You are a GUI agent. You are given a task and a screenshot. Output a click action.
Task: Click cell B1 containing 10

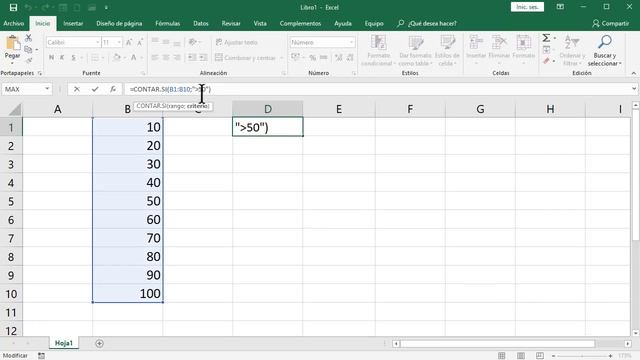[x=128, y=127]
